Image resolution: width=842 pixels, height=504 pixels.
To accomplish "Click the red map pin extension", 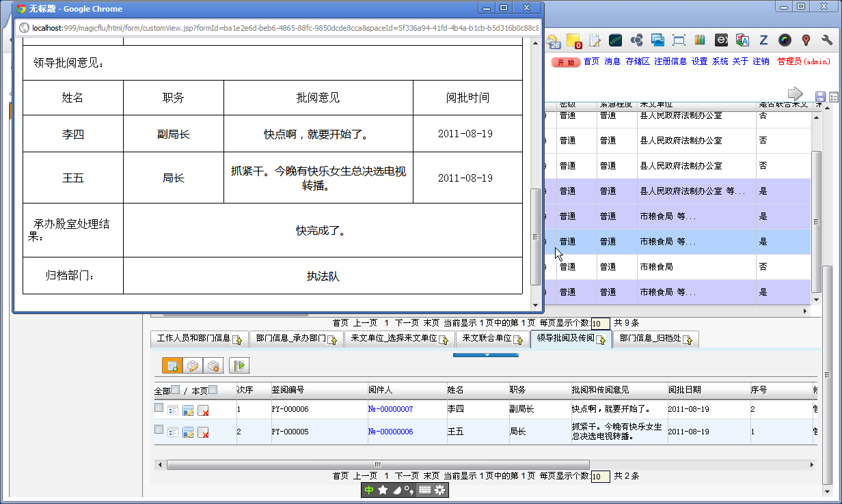I will click(x=806, y=41).
